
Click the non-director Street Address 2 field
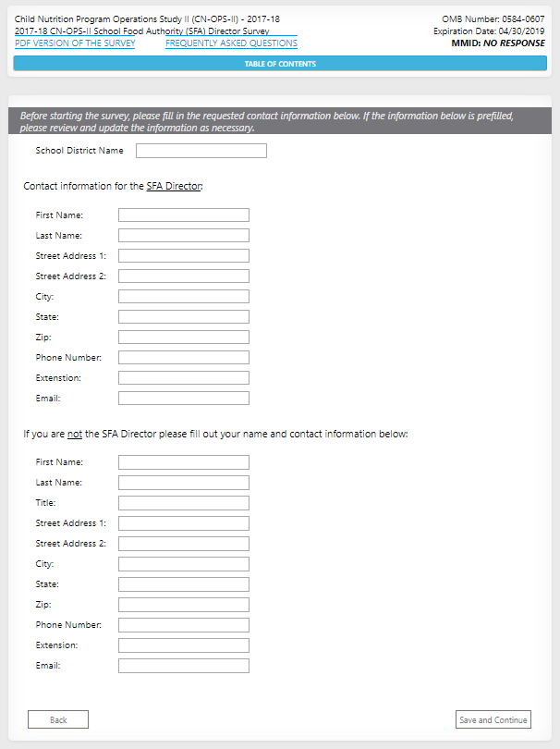coord(184,544)
